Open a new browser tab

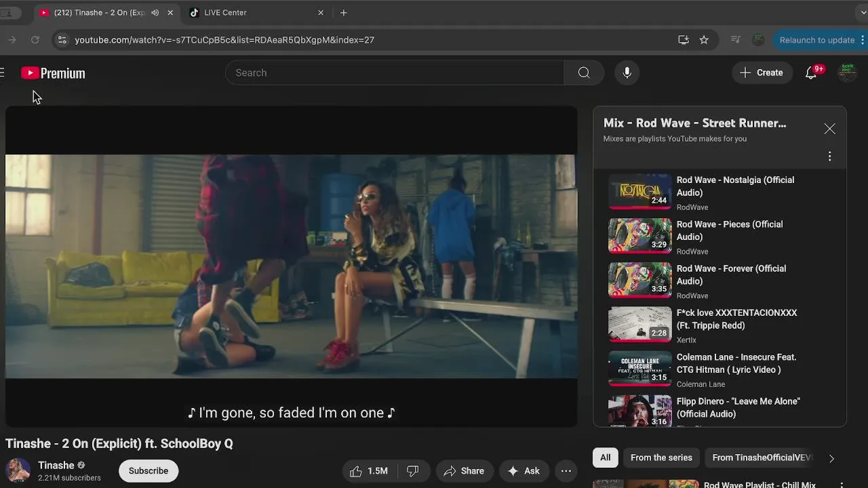coord(344,13)
